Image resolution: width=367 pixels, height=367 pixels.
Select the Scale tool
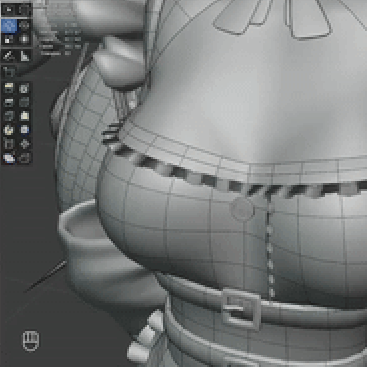pos(9,39)
